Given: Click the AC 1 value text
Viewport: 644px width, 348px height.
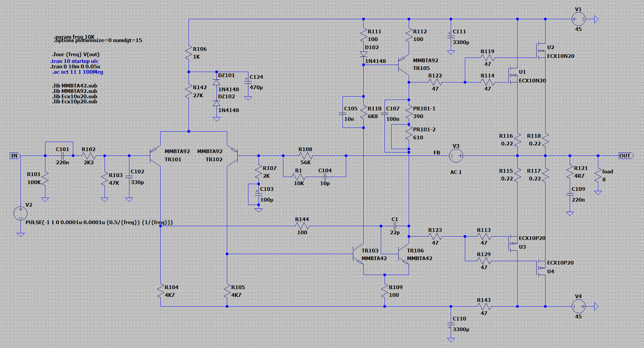Looking at the screenshot, I should [456, 172].
